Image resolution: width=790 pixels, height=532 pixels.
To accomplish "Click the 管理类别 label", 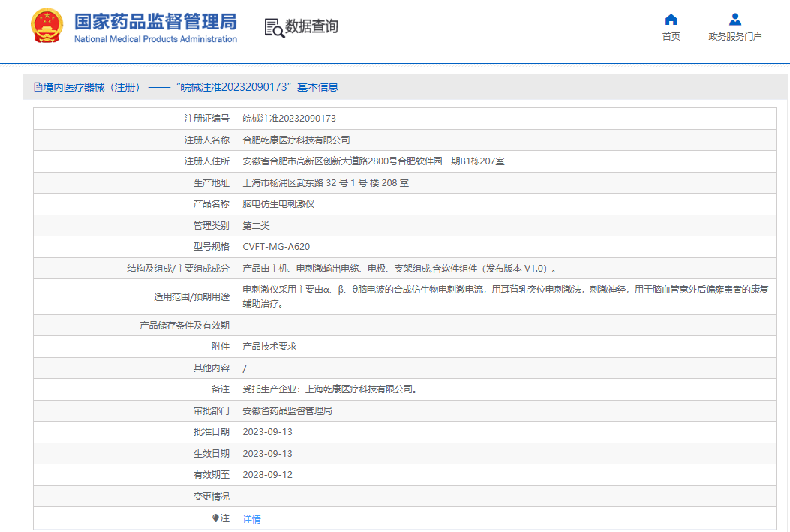I will point(211,226).
